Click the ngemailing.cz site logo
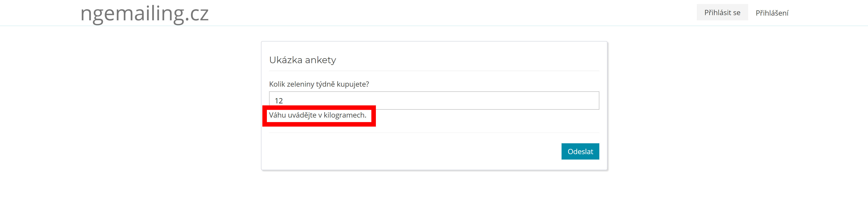The height and width of the screenshot is (197, 868). point(144,14)
